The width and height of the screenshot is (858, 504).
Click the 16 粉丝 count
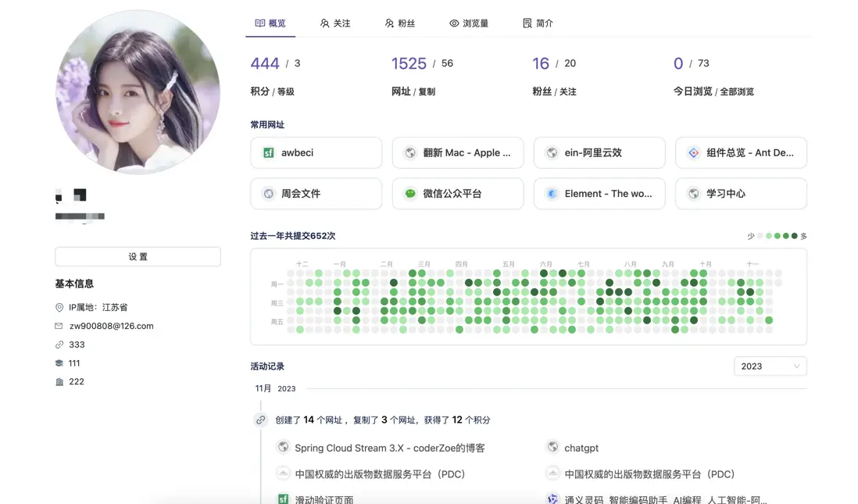(541, 63)
